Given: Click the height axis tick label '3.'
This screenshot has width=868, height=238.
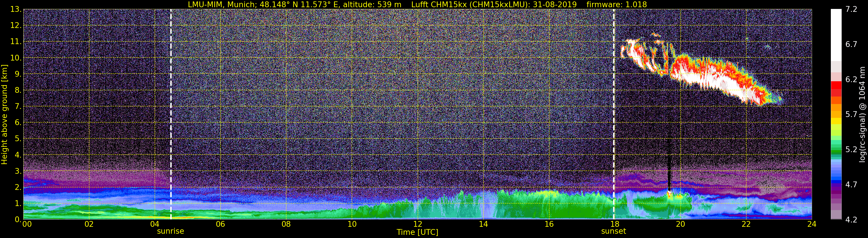Looking at the screenshot, I should tap(18, 171).
